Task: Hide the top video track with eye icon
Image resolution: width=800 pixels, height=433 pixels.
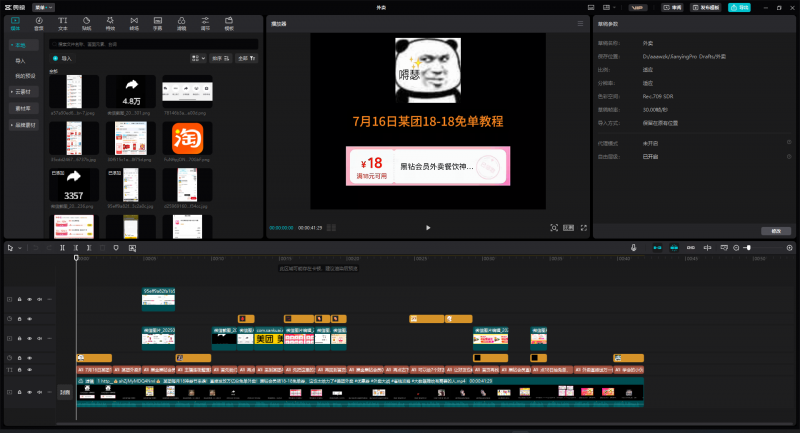Action: pos(29,299)
